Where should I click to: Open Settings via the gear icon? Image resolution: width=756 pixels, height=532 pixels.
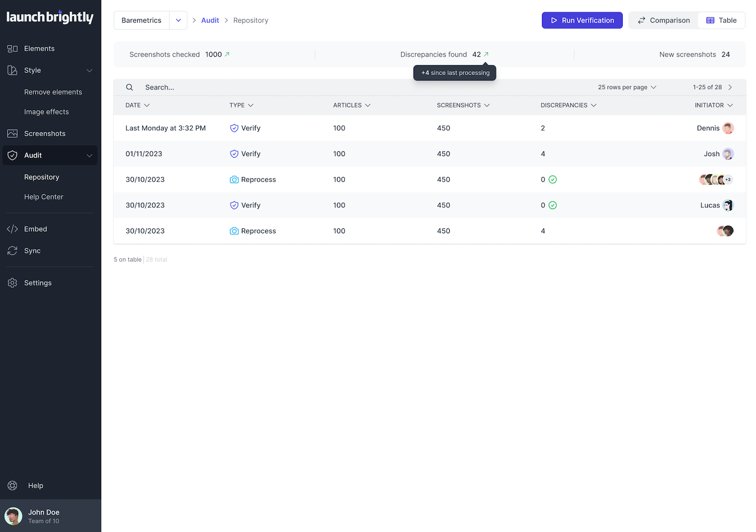click(12, 282)
